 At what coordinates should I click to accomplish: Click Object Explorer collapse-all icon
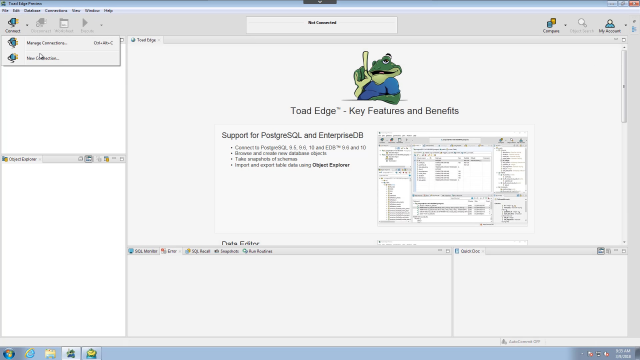(80, 159)
